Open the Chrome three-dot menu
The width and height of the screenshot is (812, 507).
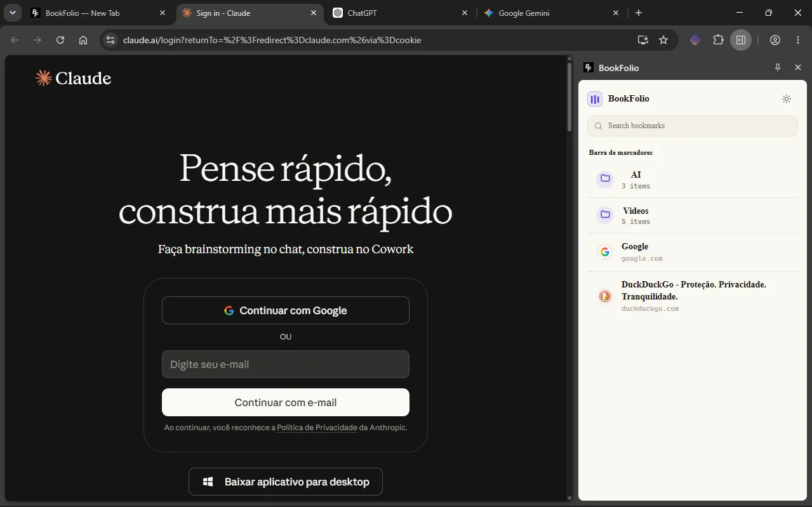point(798,40)
